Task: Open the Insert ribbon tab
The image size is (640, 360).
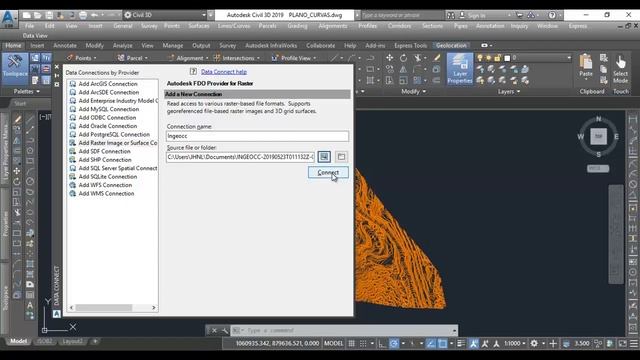Action: tap(37, 46)
